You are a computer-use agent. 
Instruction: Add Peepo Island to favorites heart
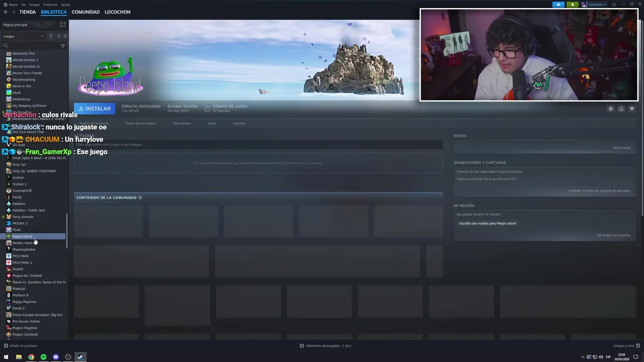tap(632, 109)
